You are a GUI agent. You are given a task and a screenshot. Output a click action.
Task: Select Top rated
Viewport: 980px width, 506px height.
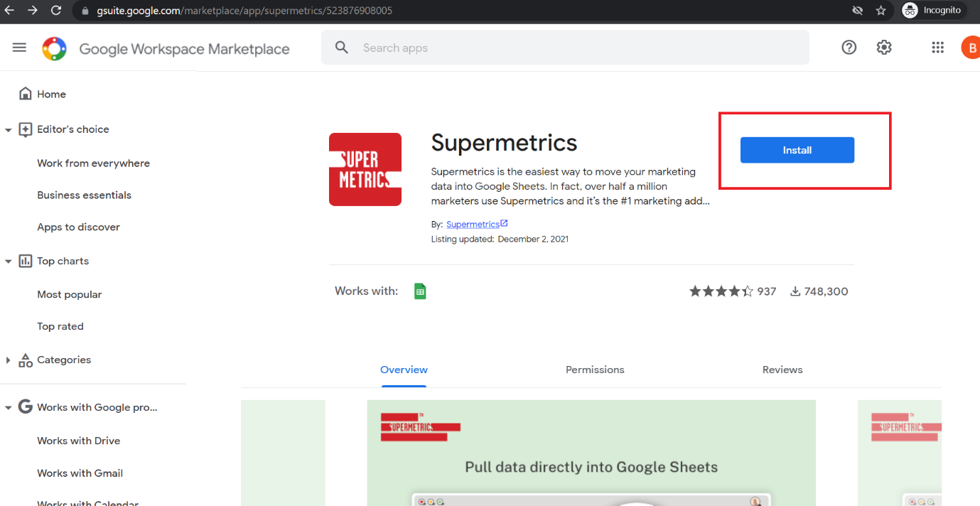point(60,326)
